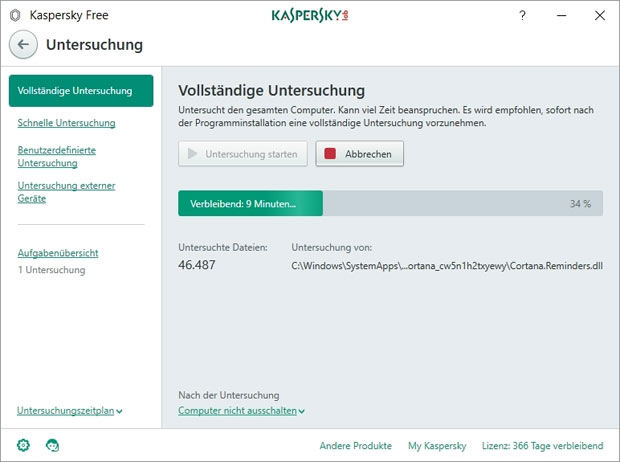Screen dimensions: 620x462
Task: Go back with the arrow button
Action: point(23,44)
